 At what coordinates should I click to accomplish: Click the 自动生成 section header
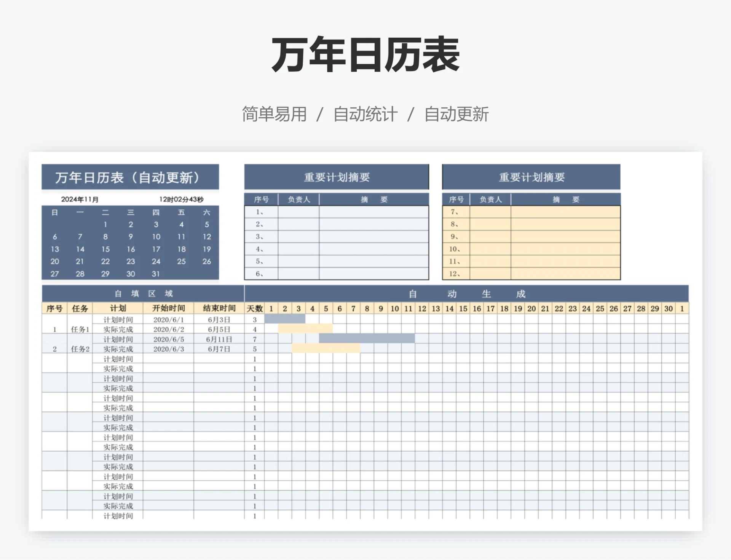466,294
